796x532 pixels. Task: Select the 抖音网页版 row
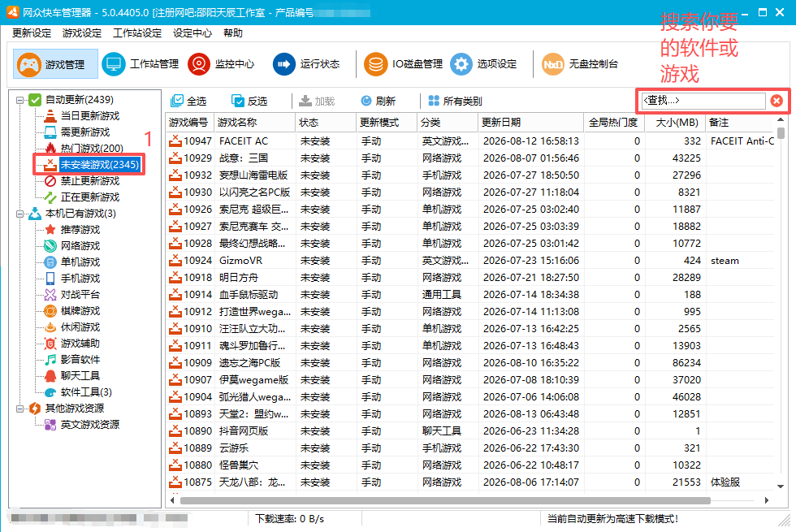[x=470, y=431]
